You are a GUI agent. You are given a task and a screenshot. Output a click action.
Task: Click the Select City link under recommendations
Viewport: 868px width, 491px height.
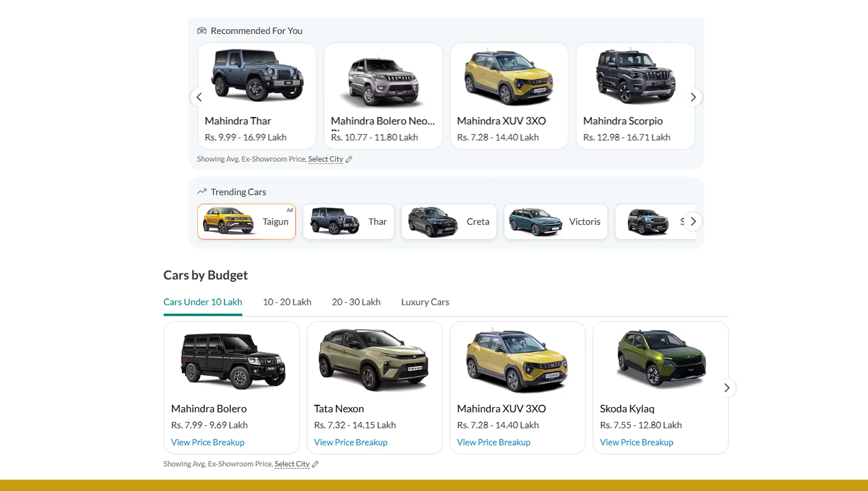click(x=325, y=159)
